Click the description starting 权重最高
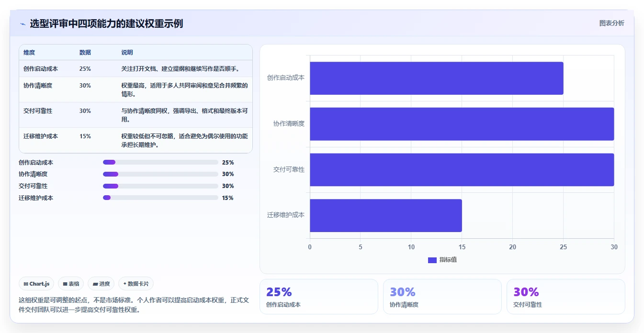The image size is (644, 333). [184, 90]
